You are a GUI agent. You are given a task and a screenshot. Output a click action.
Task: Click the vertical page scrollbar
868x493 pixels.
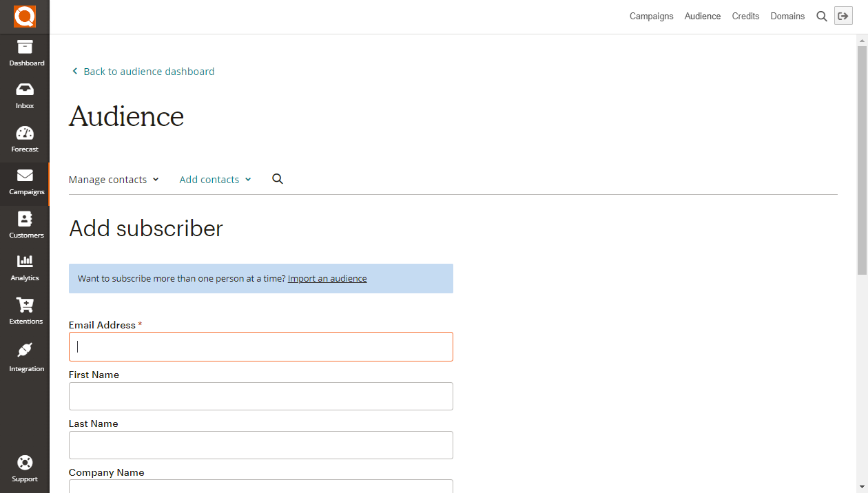click(x=862, y=160)
